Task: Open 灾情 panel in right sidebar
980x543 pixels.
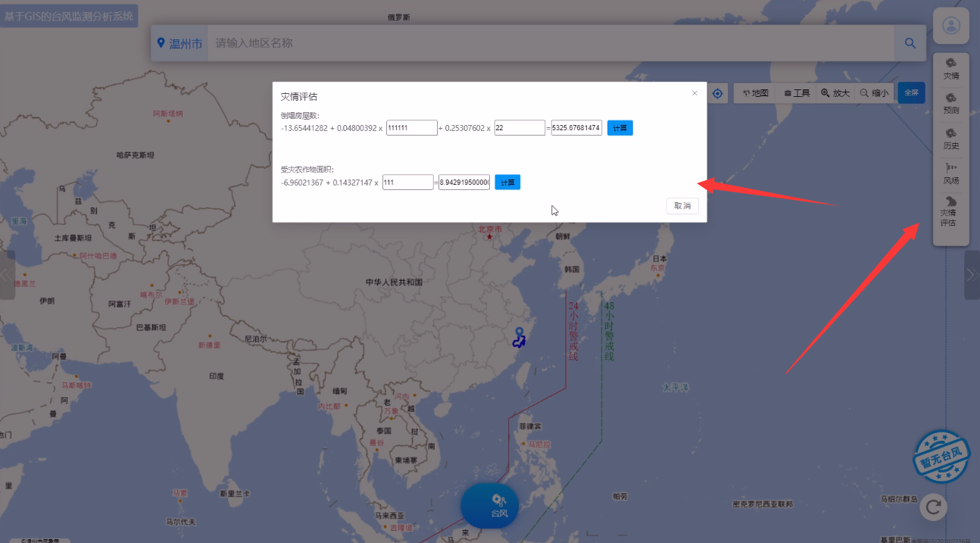Action: (x=951, y=69)
